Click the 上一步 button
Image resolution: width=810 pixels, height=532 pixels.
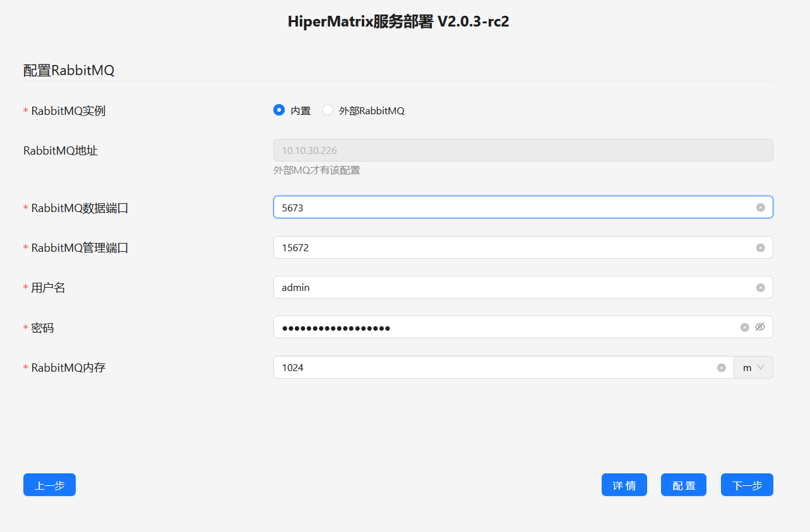pyautogui.click(x=49, y=485)
